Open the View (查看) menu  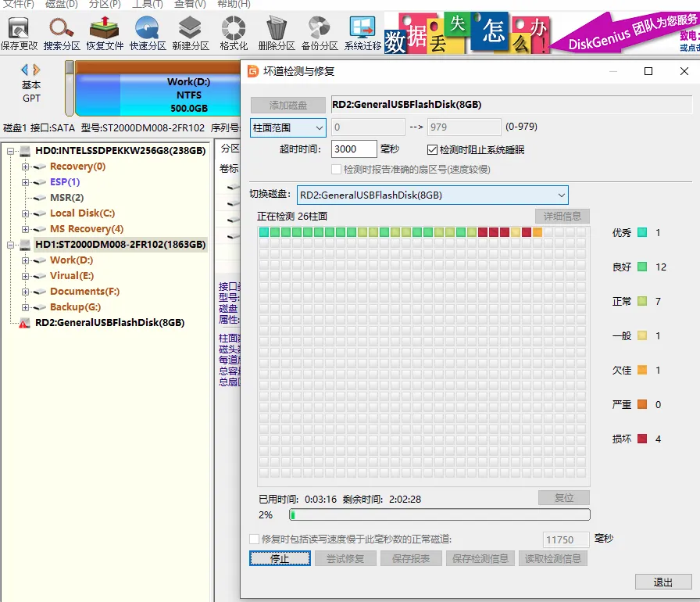pos(190,4)
